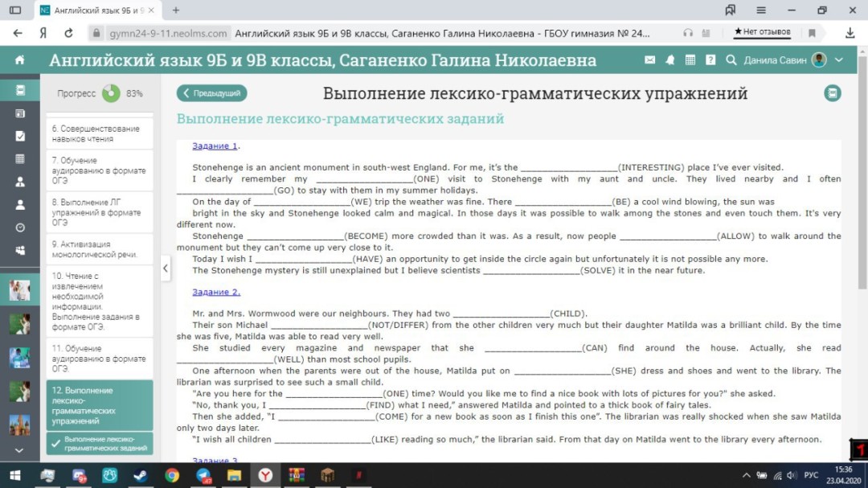Image resolution: width=868 pixels, height=488 pixels.
Task: Click the Задание 2 link
Action: [216, 292]
